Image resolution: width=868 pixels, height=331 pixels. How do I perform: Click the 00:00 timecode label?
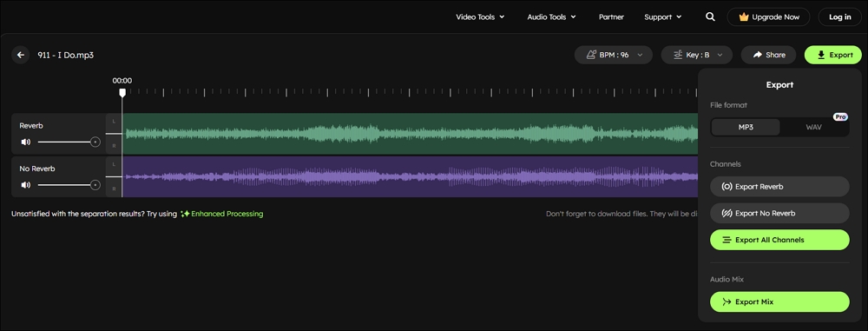click(x=122, y=81)
